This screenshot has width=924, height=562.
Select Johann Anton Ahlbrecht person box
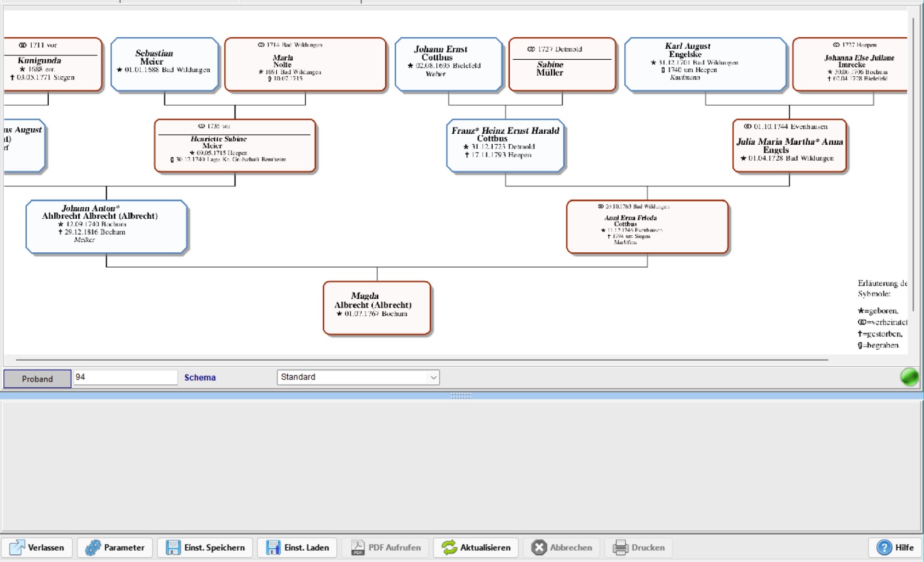[107, 226]
